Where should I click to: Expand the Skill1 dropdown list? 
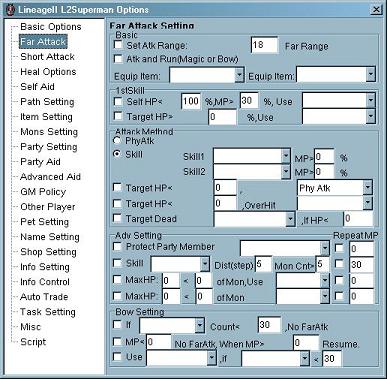point(285,156)
